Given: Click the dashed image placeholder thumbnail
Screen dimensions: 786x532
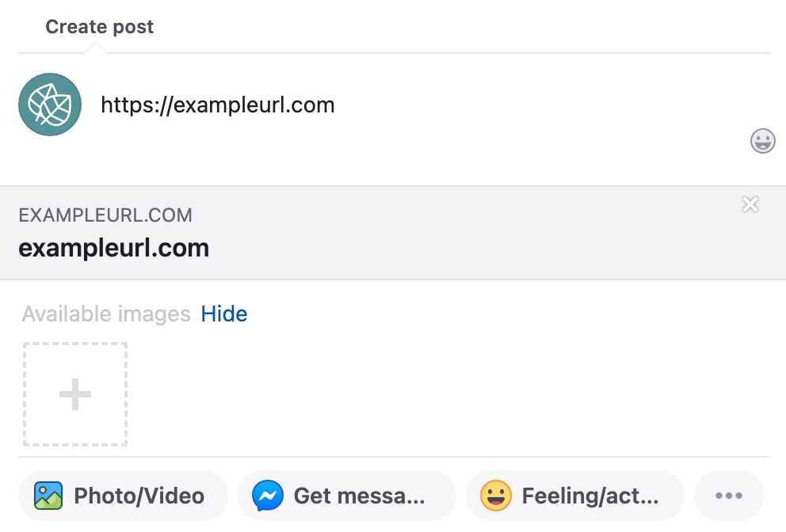Looking at the screenshot, I should [x=74, y=393].
